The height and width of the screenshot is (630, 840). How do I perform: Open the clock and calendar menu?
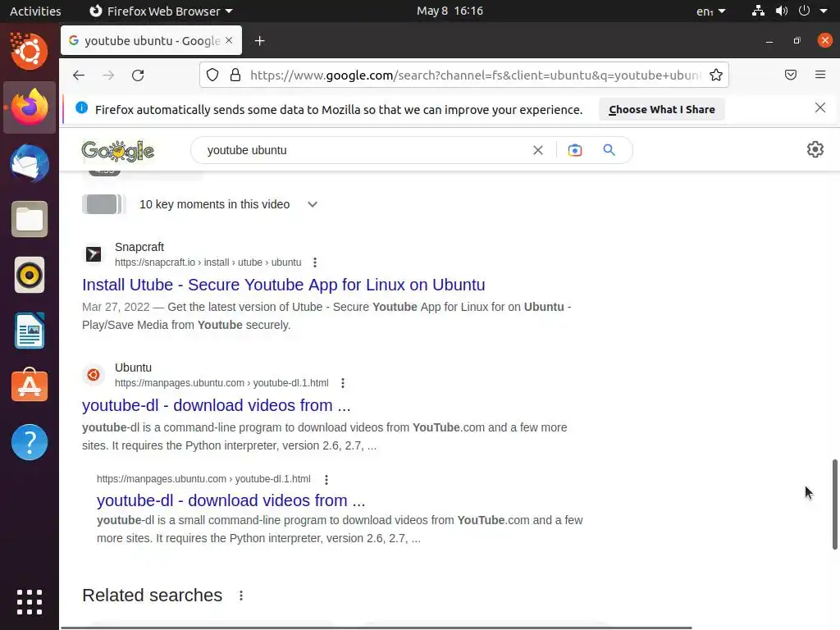[450, 11]
